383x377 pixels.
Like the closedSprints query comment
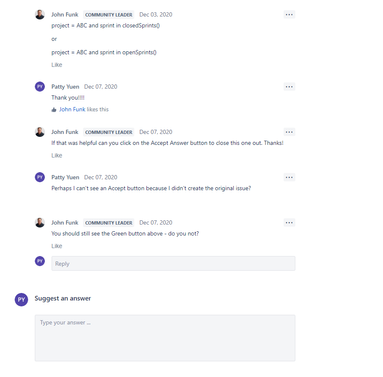point(57,65)
